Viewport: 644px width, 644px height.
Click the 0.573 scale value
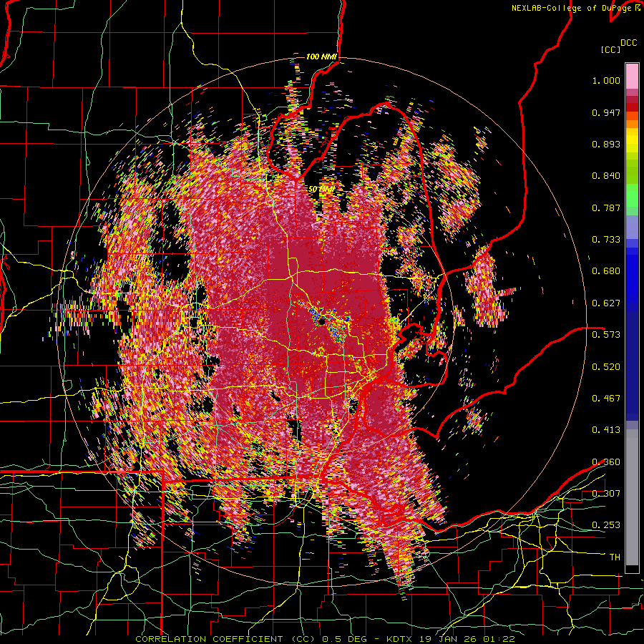pyautogui.click(x=606, y=335)
